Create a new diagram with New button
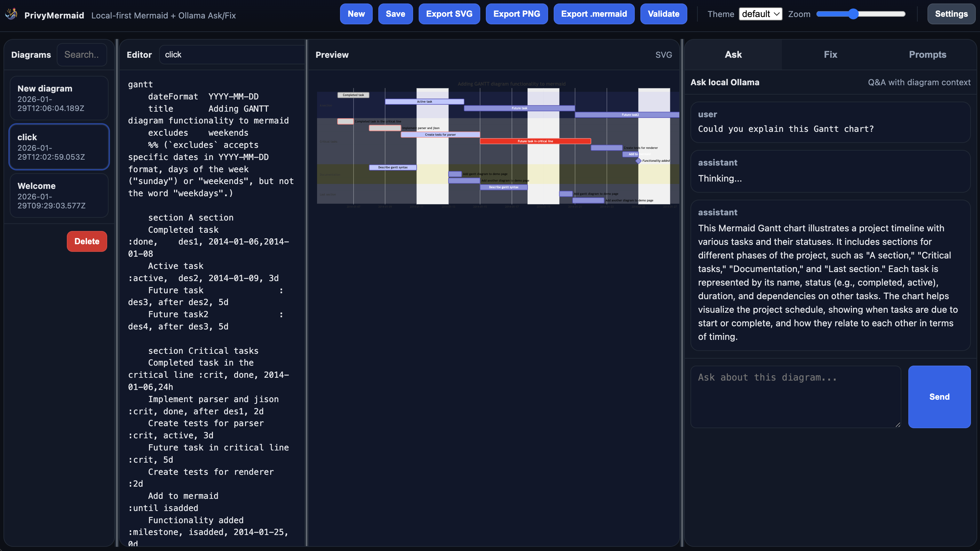 click(355, 14)
